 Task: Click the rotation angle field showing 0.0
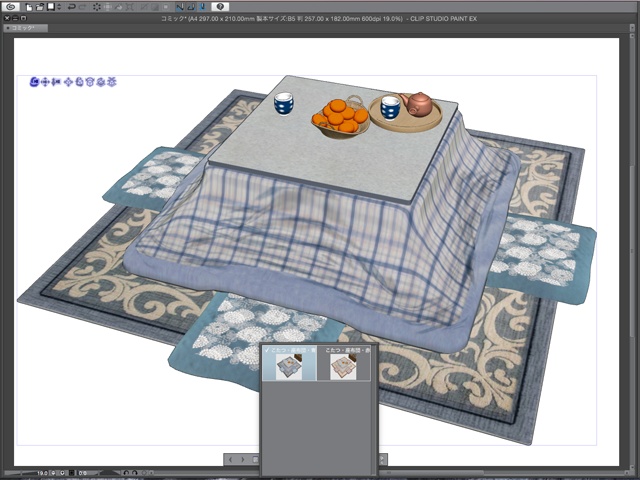(x=82, y=473)
